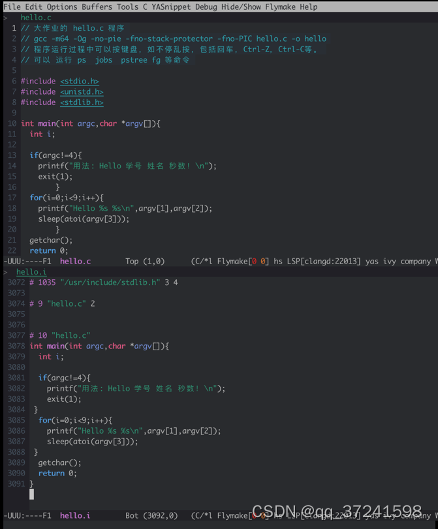Open the Buffers menu
The height and width of the screenshot is (530, 438).
(97, 7)
